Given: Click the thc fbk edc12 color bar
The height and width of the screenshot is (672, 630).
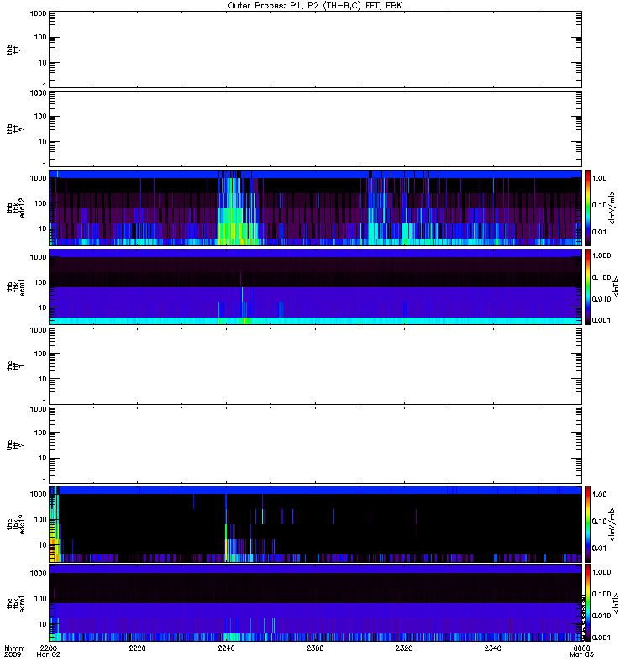Looking at the screenshot, I should pyautogui.click(x=588, y=524).
